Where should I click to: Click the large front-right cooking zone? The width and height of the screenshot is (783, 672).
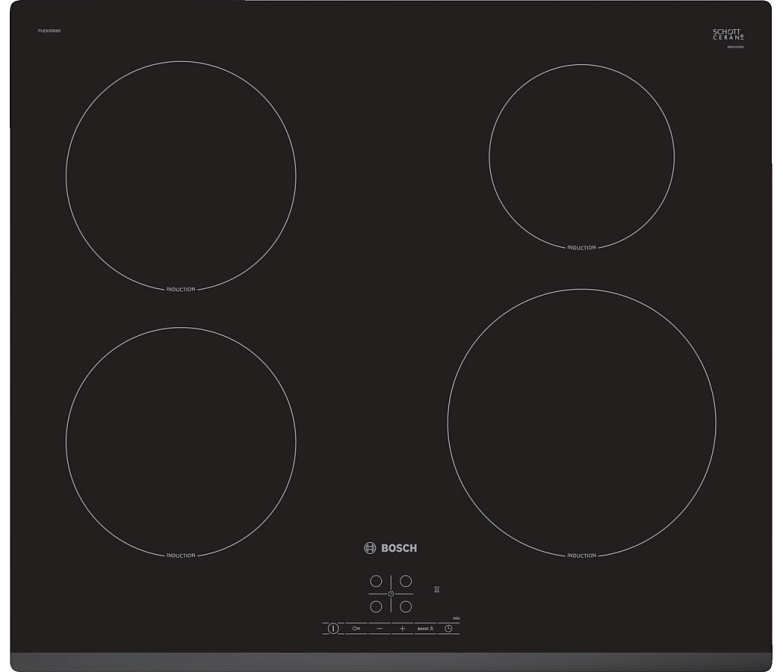pos(581,422)
